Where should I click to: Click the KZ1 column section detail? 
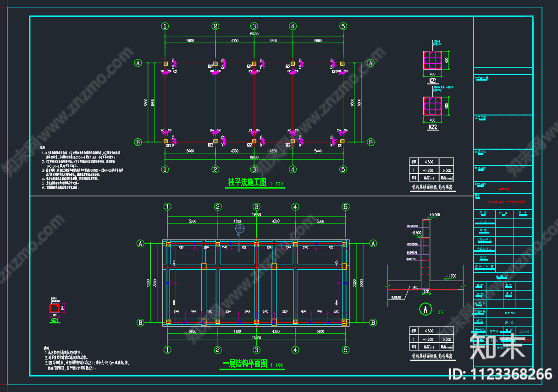432,61
